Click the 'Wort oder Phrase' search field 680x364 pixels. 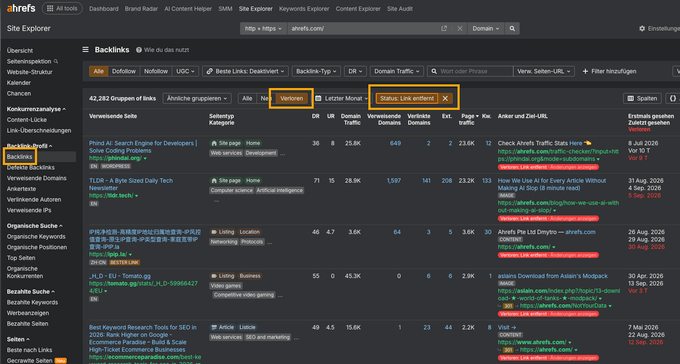(x=471, y=71)
